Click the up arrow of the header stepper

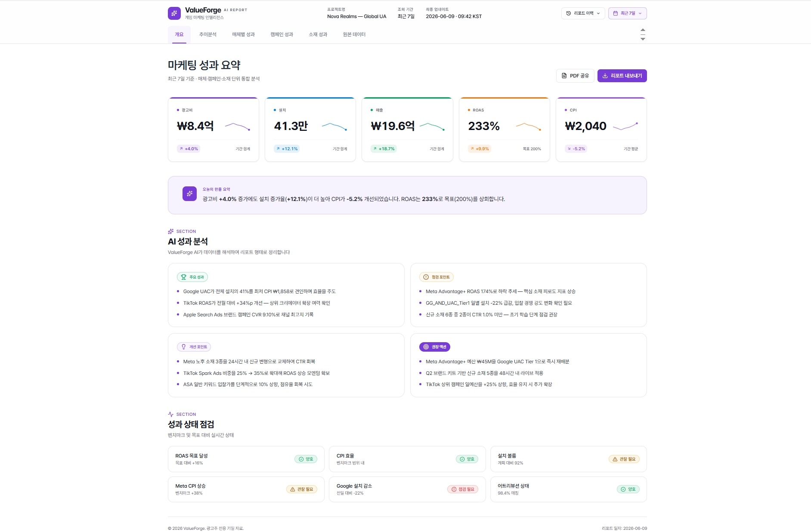(x=643, y=30)
